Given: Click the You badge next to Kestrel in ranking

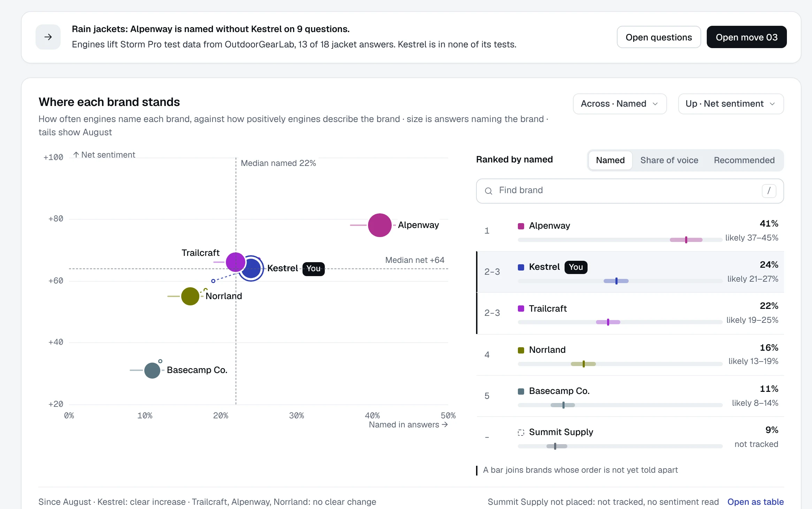Looking at the screenshot, I should point(576,267).
